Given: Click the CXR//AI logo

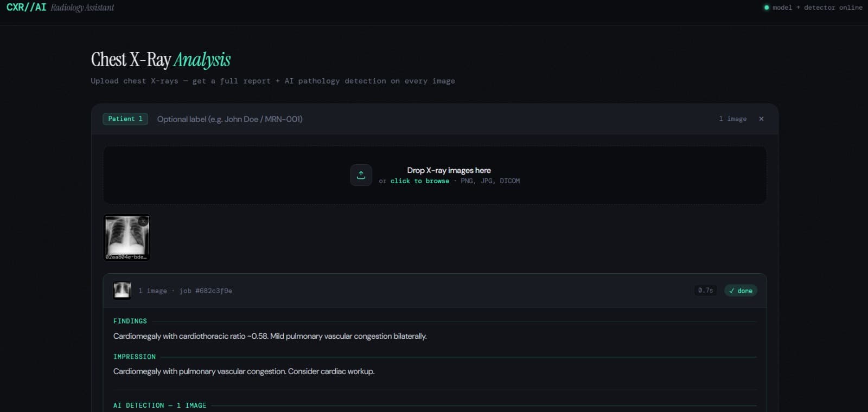Looking at the screenshot, I should [x=26, y=8].
